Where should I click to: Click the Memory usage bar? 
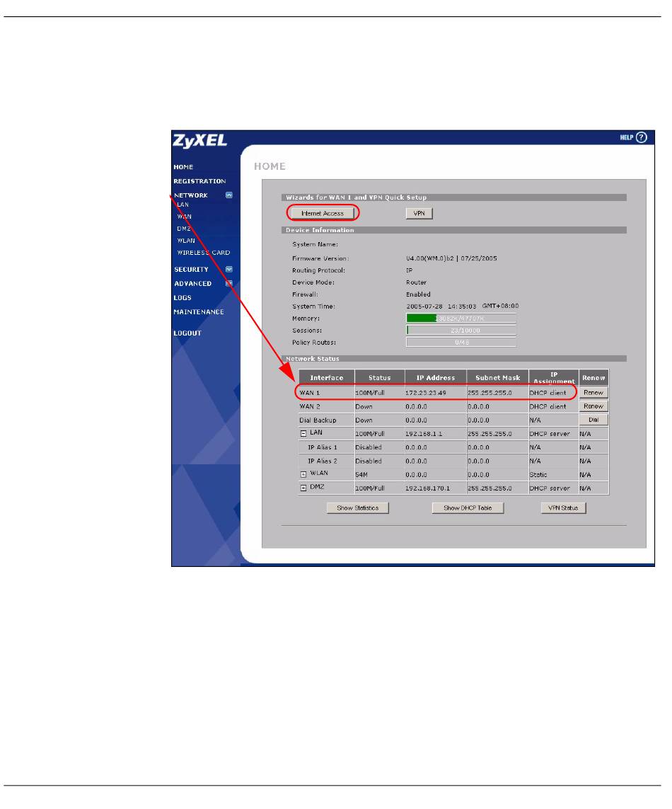[x=461, y=319]
